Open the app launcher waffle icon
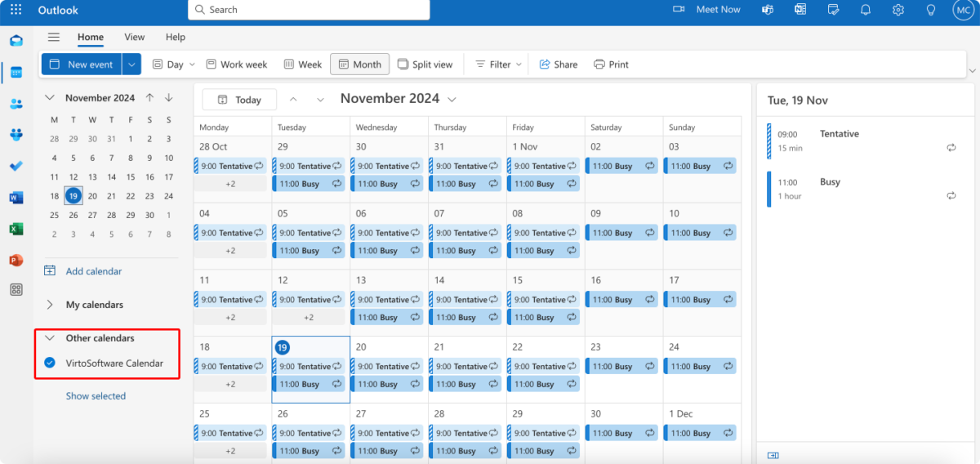This screenshot has width=980, height=464. pyautogui.click(x=16, y=10)
